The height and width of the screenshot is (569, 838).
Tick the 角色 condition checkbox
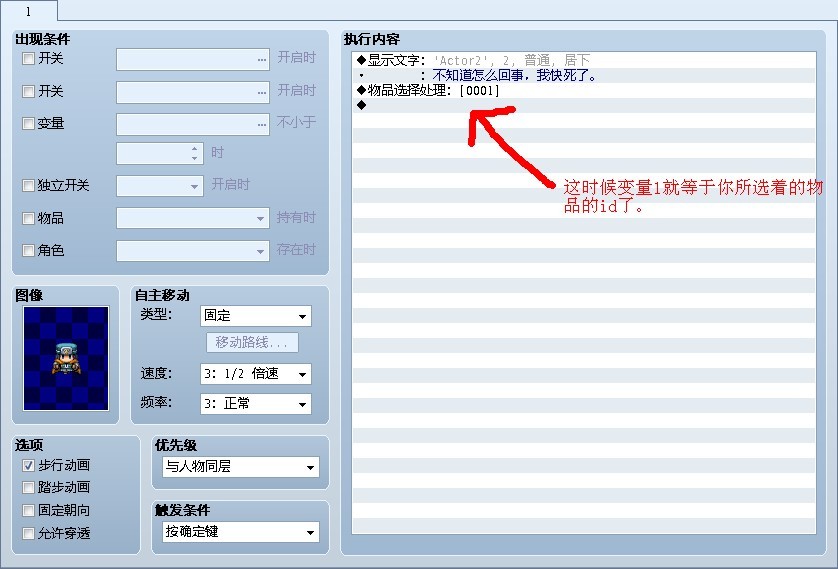click(28, 250)
